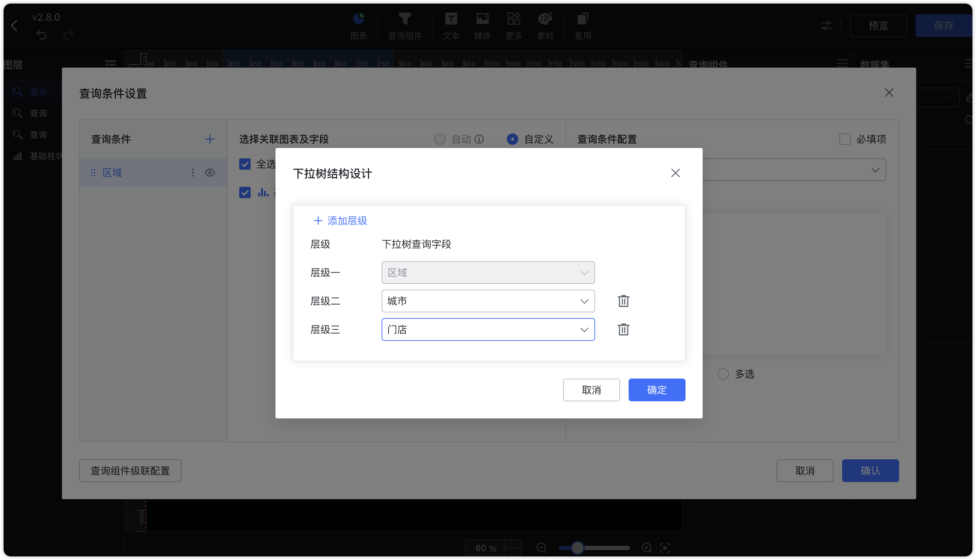The image size is (976, 560).
Task: Open the more options menu for 区域
Action: pyautogui.click(x=193, y=173)
